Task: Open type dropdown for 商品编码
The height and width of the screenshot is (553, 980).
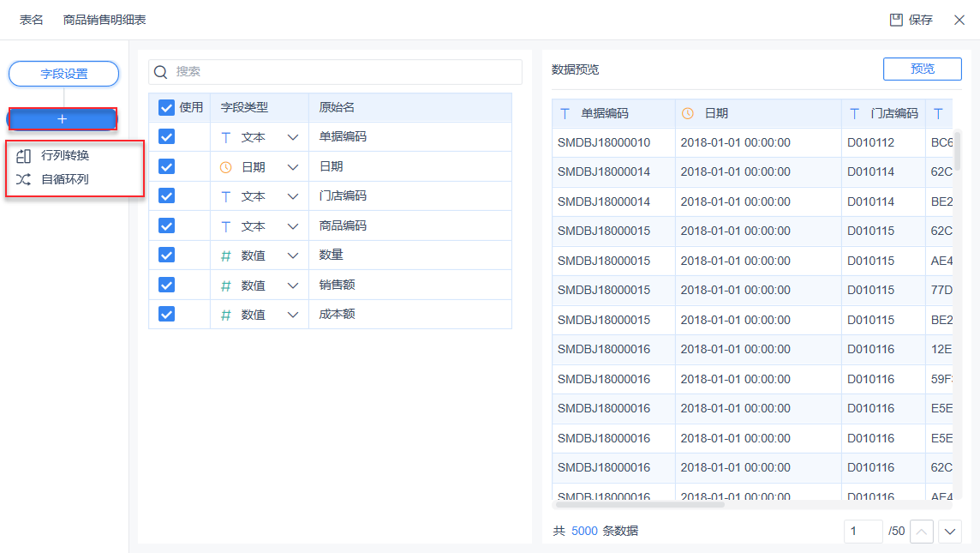Action: pyautogui.click(x=292, y=226)
